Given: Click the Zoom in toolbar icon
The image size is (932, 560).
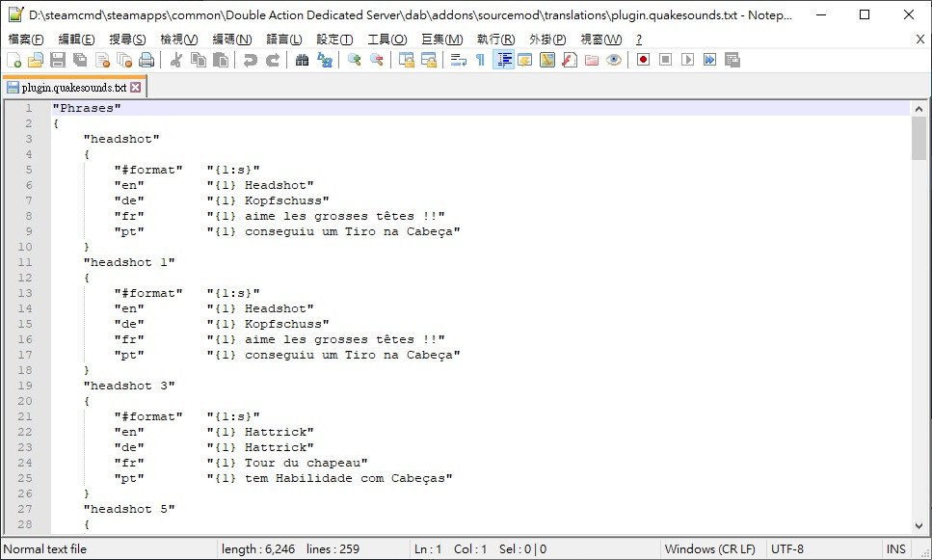Looking at the screenshot, I should coord(355,60).
